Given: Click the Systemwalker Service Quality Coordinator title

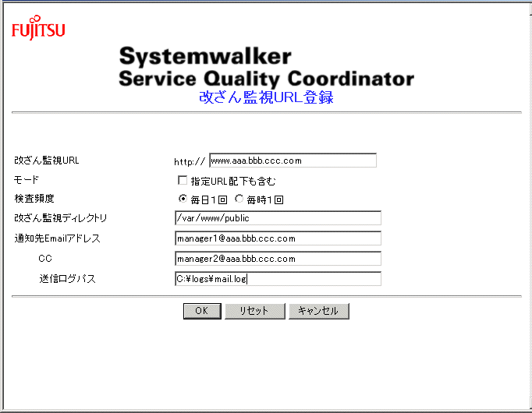Looking at the screenshot, I should 266,67.
